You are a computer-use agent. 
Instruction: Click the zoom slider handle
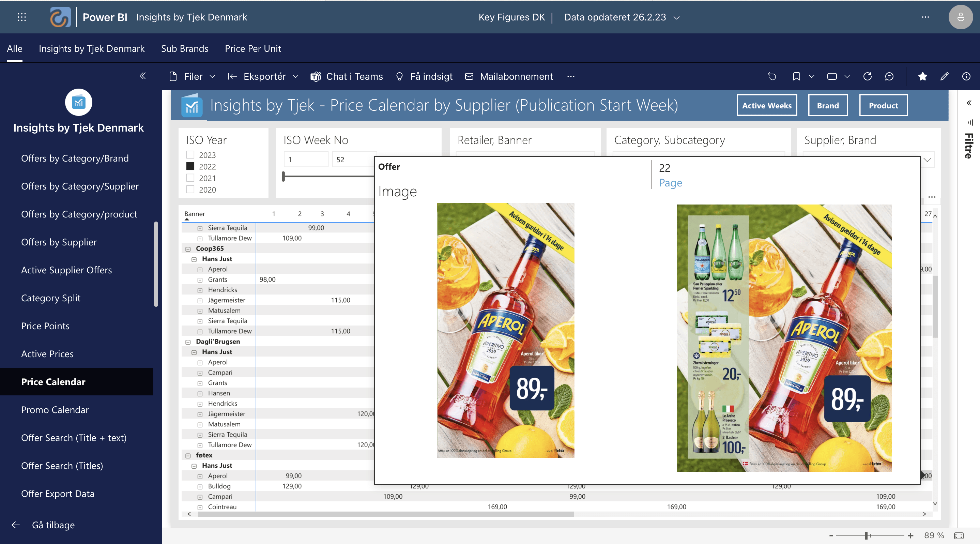click(866, 535)
